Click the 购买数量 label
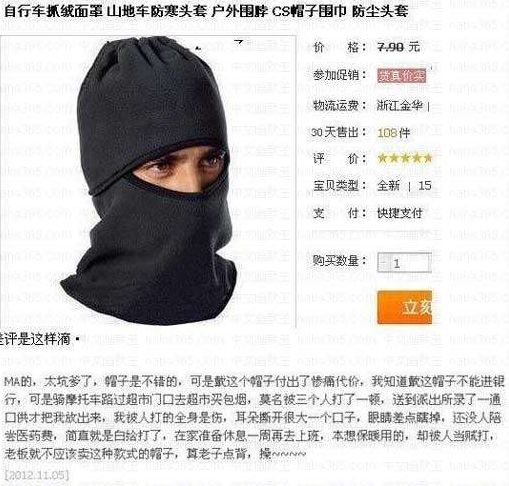Viewport: 509px width, 486px height. (335, 260)
